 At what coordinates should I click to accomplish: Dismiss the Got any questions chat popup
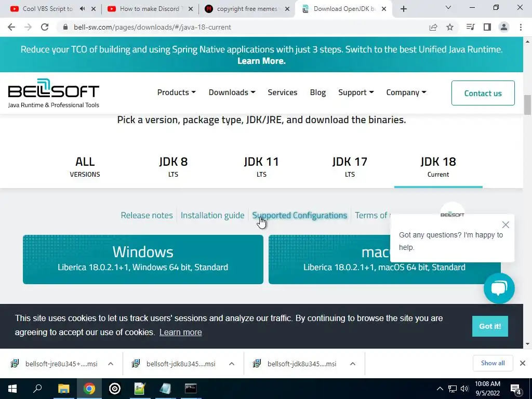click(506, 224)
